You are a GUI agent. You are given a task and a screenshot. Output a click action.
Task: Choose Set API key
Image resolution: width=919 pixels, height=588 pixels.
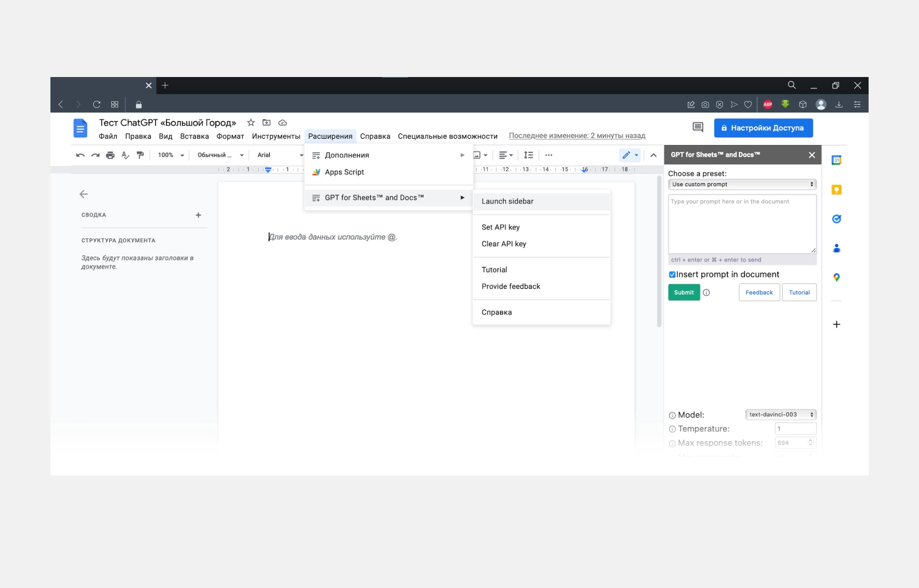[x=542, y=227]
